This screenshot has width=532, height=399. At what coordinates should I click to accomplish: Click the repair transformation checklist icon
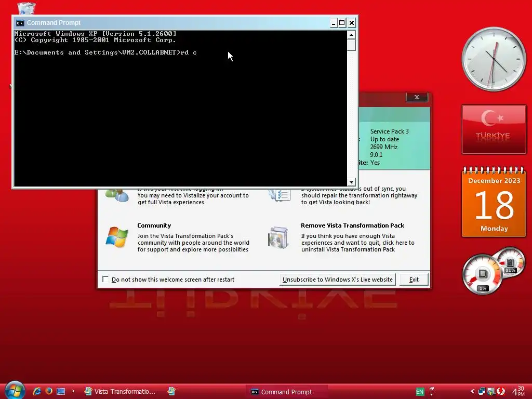[x=280, y=195]
